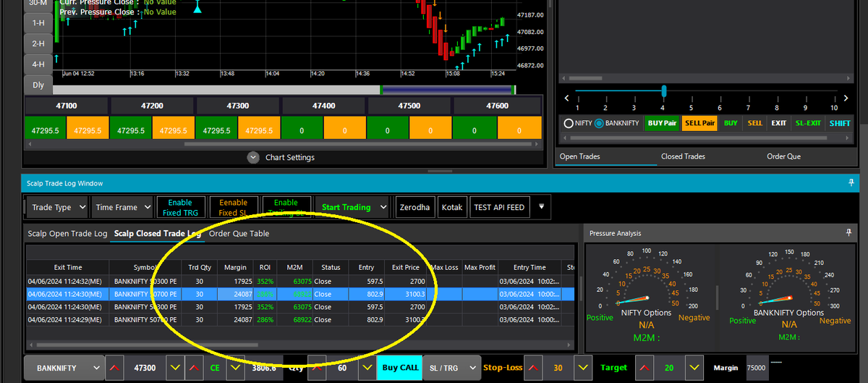The image size is (868, 383).
Task: Increase the 47300 strike with its red up arrow
Action: coord(114,368)
